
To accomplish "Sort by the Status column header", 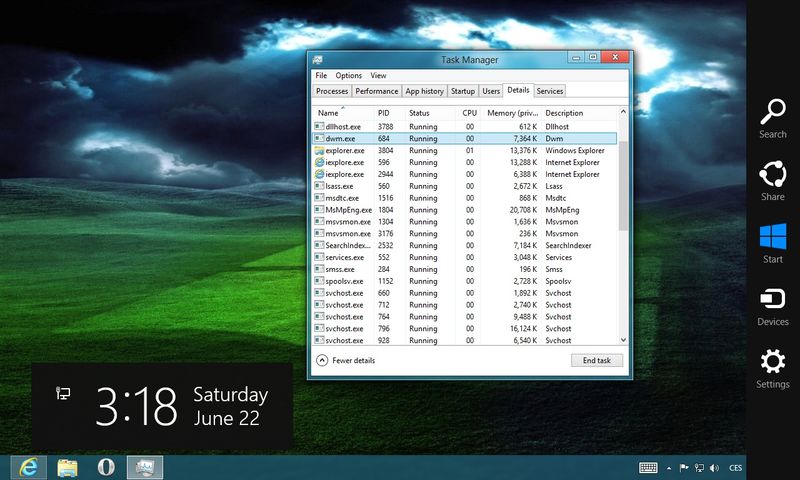I will click(430, 113).
